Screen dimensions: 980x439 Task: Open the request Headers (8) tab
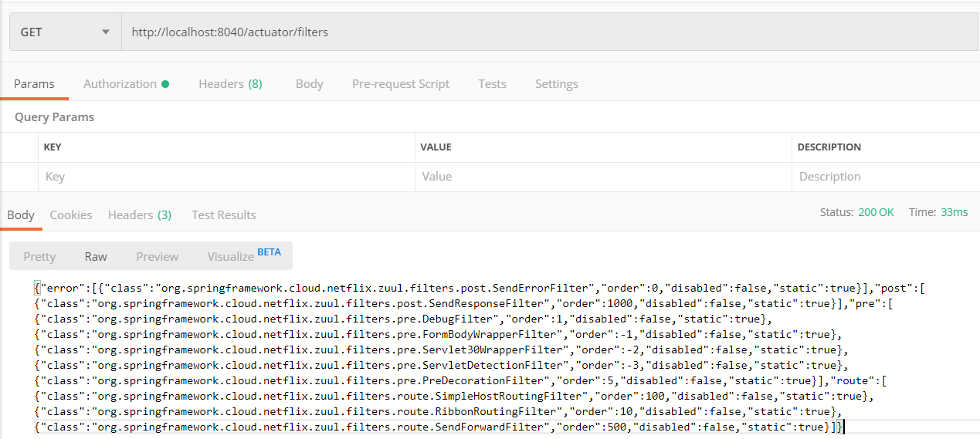230,84
